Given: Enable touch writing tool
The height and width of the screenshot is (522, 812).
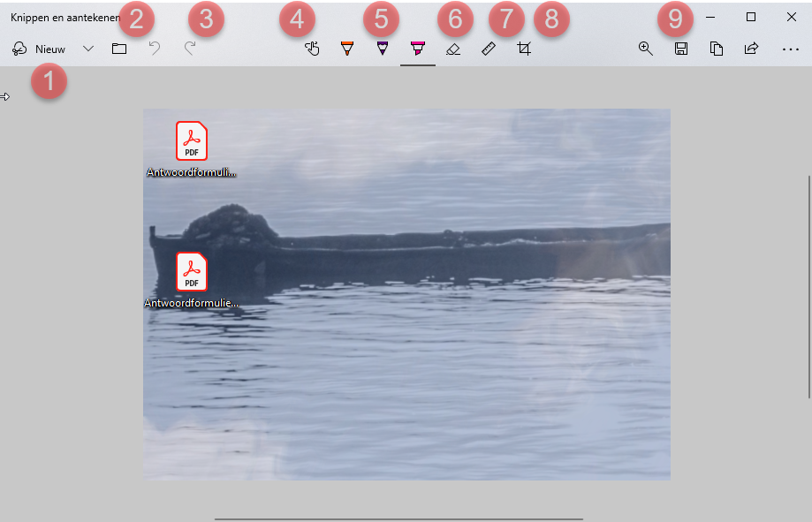Looking at the screenshot, I should coord(312,49).
